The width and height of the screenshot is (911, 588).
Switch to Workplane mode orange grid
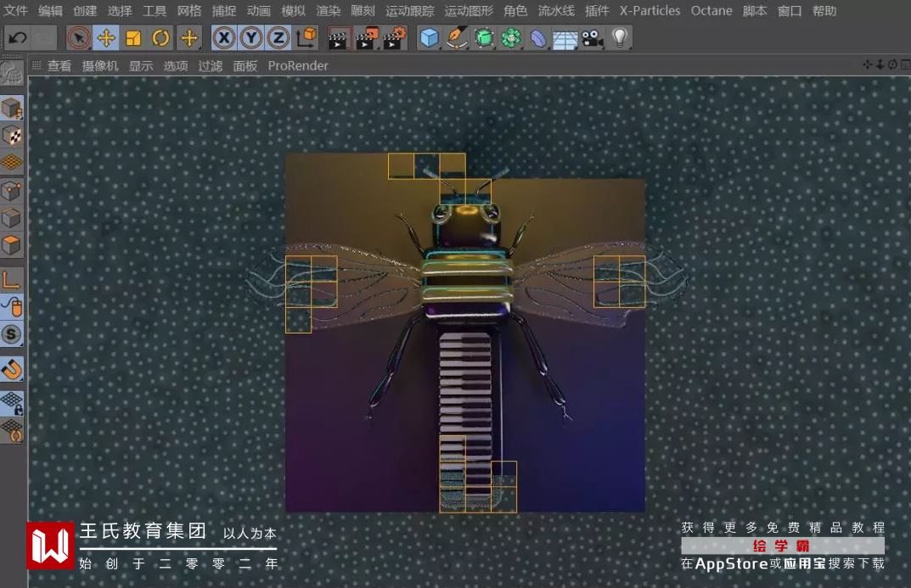pyautogui.click(x=12, y=163)
